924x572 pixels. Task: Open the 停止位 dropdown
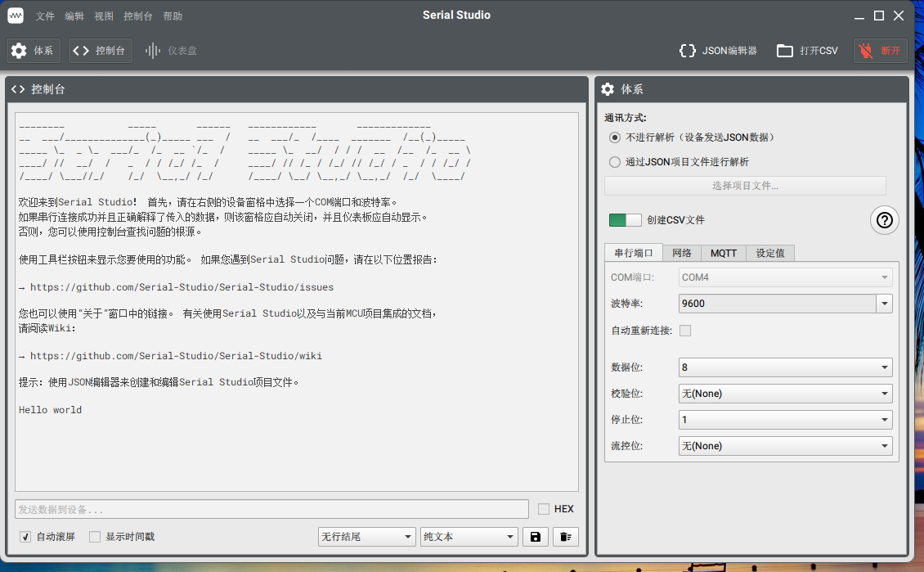point(786,420)
